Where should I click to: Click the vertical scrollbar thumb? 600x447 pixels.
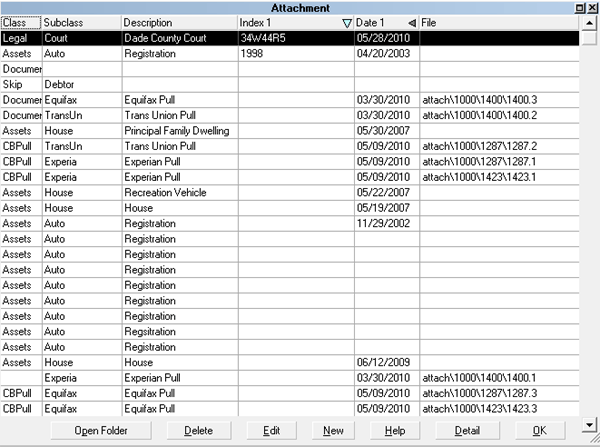pyautogui.click(x=589, y=38)
